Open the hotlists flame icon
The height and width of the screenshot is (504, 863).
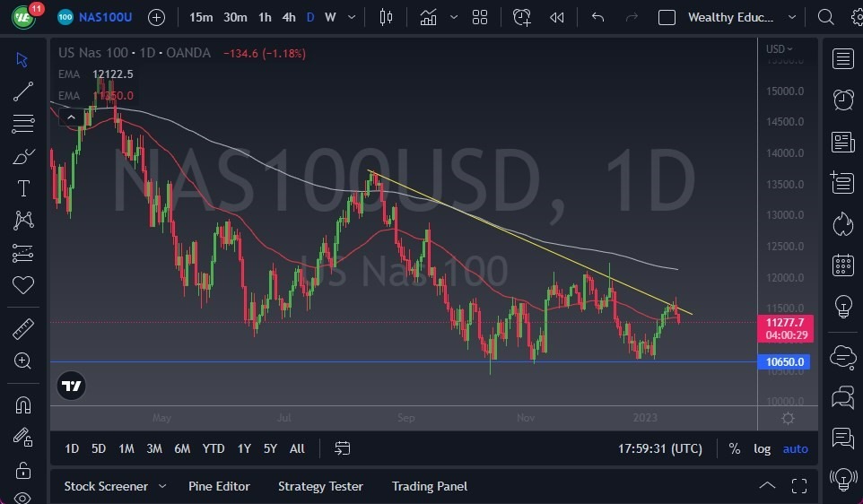[x=842, y=224]
